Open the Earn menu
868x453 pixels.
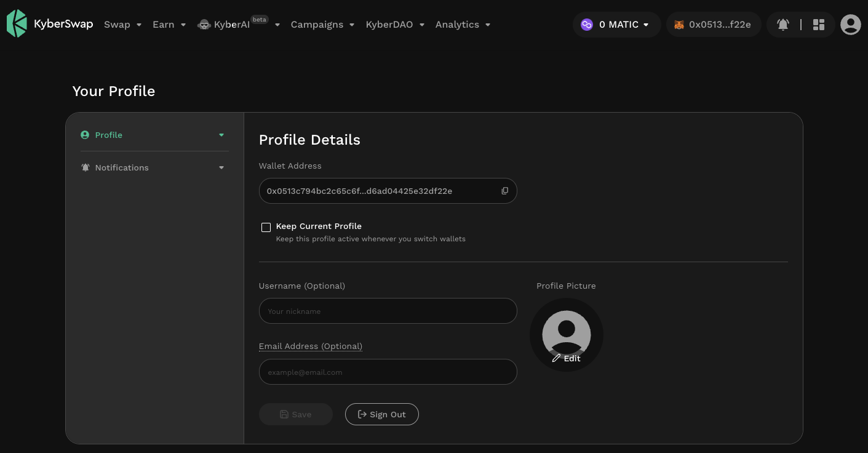point(169,25)
